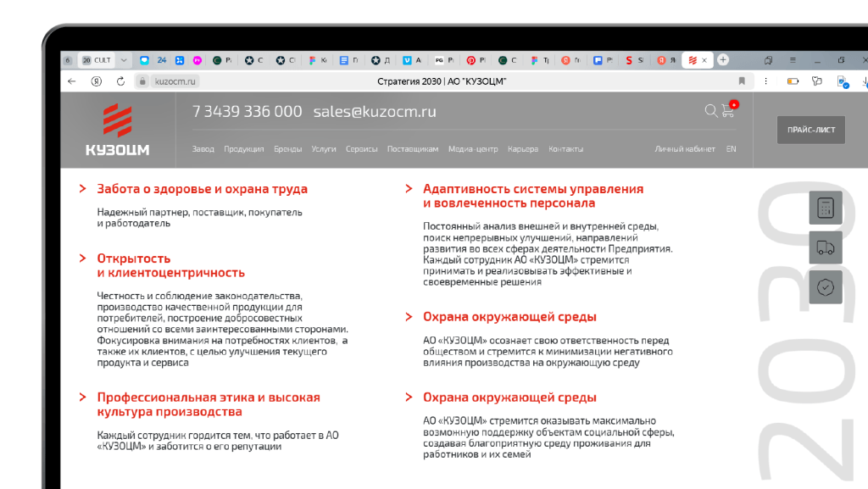Click text 'Надежный партнер, поставщик, покупатель и работодатель'

199,218
